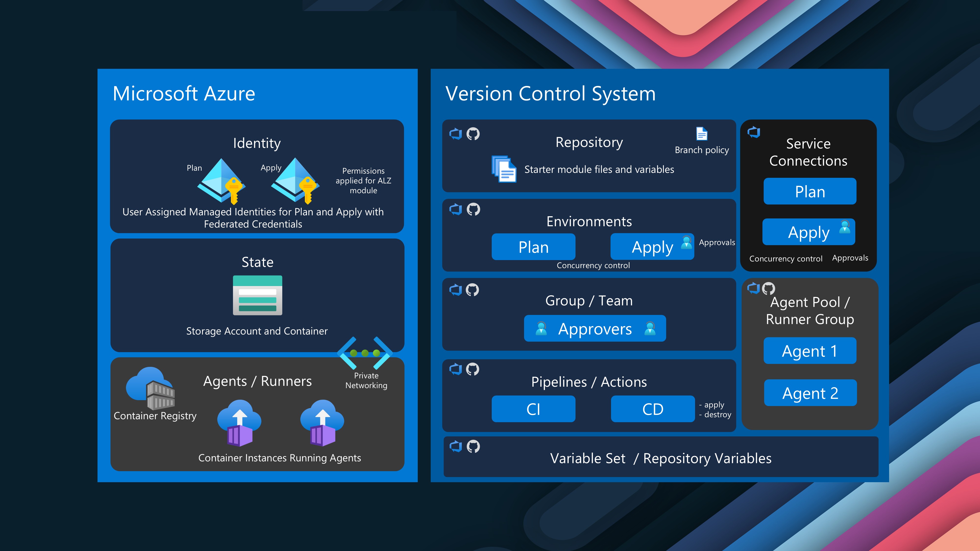The height and width of the screenshot is (551, 980).
Task: Click the approver person icon on Environments Apply
Action: tap(687, 242)
